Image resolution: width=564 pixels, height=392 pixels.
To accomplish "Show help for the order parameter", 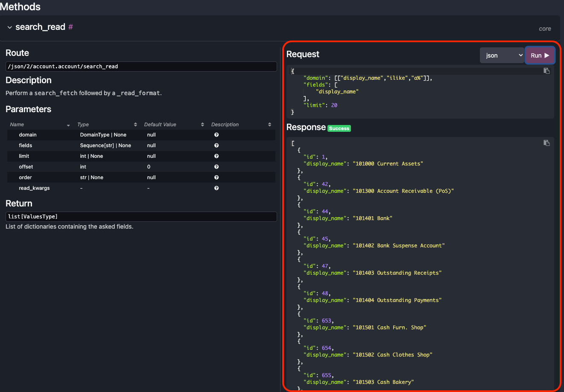I will pyautogui.click(x=216, y=177).
